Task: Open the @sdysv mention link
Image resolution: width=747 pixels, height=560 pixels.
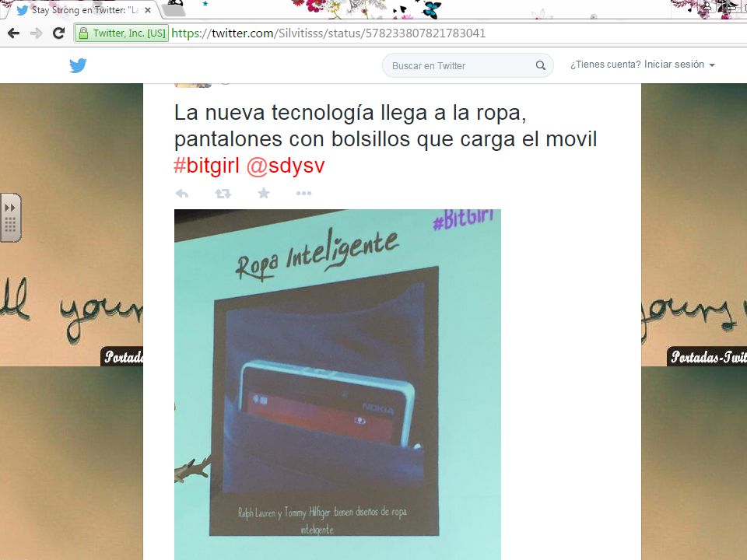Action: (x=286, y=166)
